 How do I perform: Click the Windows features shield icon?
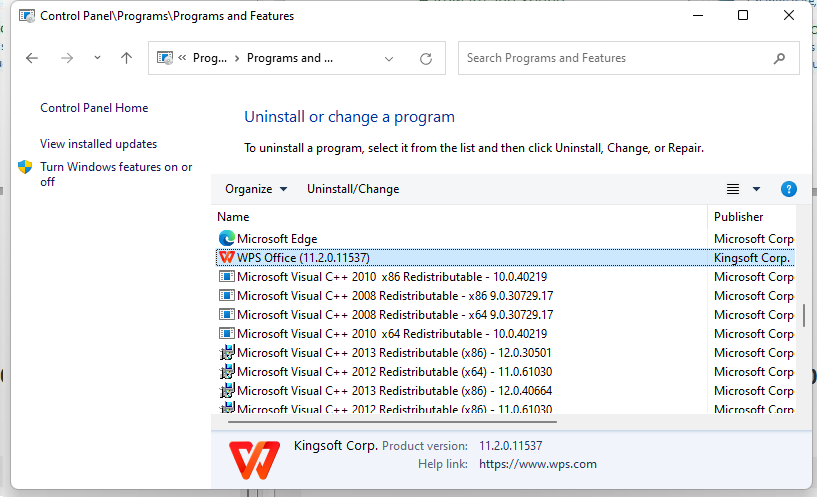click(x=26, y=167)
